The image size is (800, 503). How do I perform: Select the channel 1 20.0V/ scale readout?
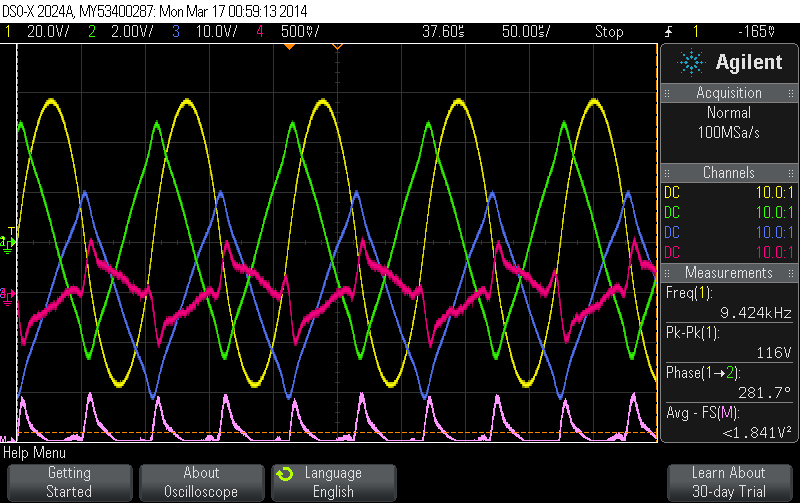(x=48, y=32)
